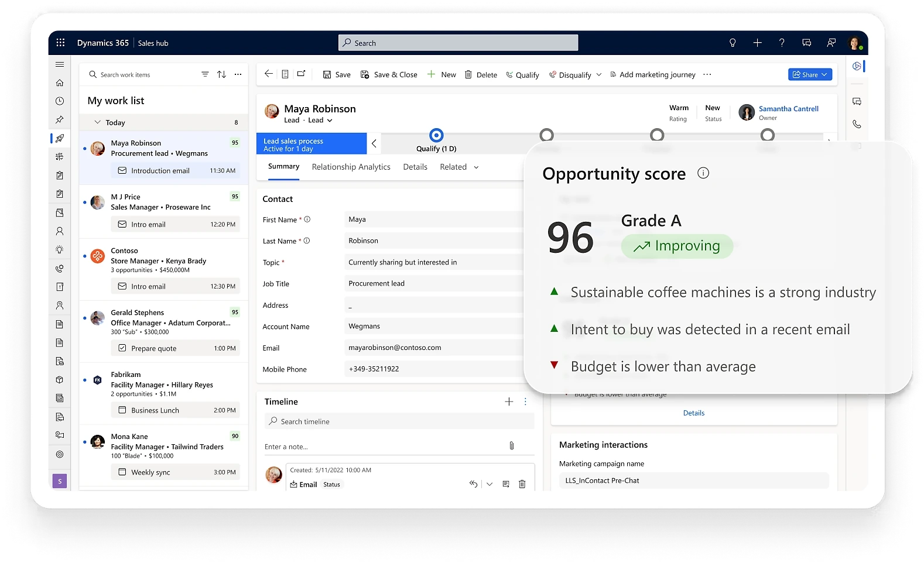Open work list more options ellipsis
The width and height of the screenshot is (924, 563).
click(x=238, y=74)
